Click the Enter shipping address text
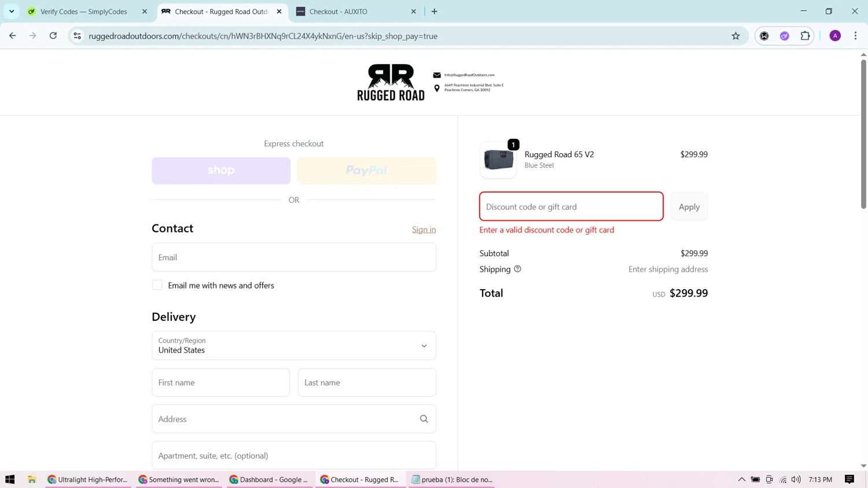 click(x=668, y=269)
